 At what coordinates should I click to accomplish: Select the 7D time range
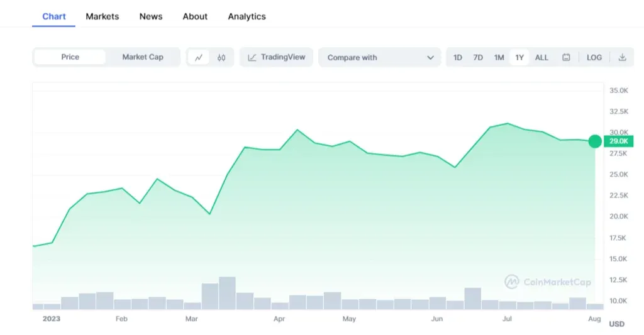coord(478,57)
